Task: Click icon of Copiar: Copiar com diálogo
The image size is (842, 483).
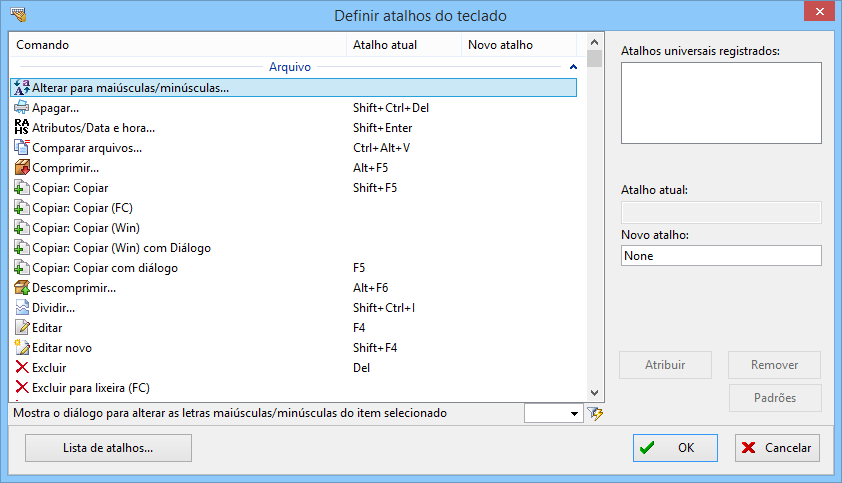Action: [x=21, y=268]
